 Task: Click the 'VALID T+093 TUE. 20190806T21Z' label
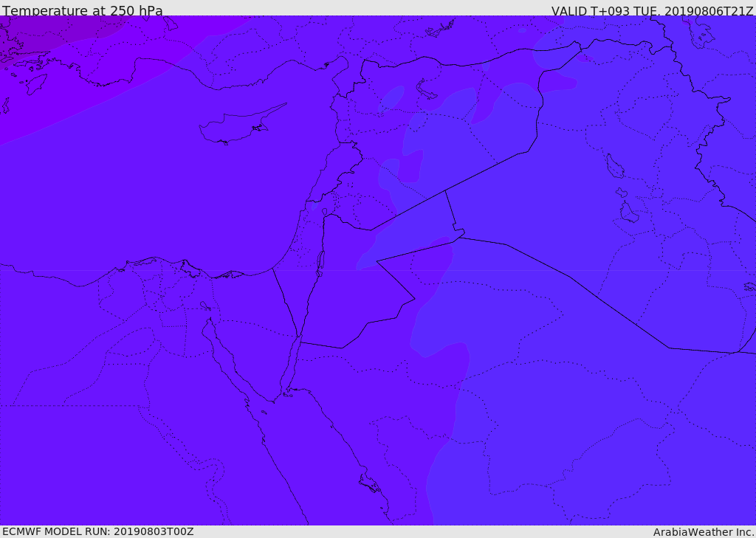(653, 11)
